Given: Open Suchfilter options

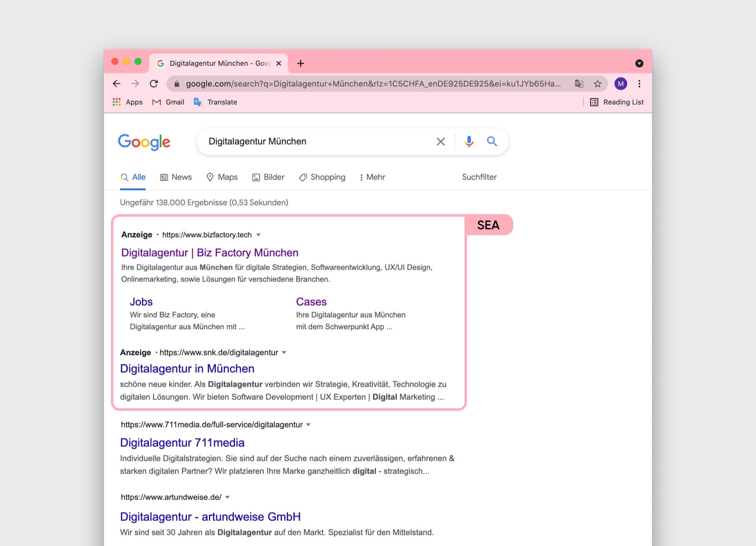Looking at the screenshot, I should point(479,177).
